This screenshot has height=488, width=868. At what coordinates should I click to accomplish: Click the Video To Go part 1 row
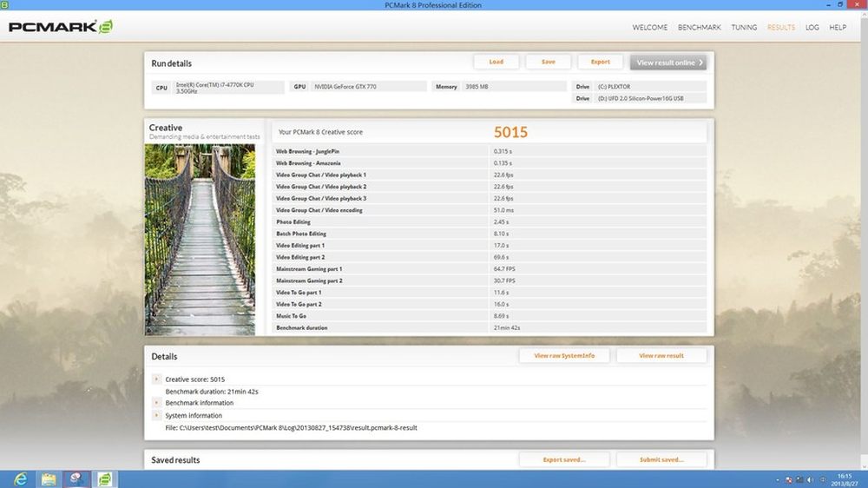tap(490, 293)
